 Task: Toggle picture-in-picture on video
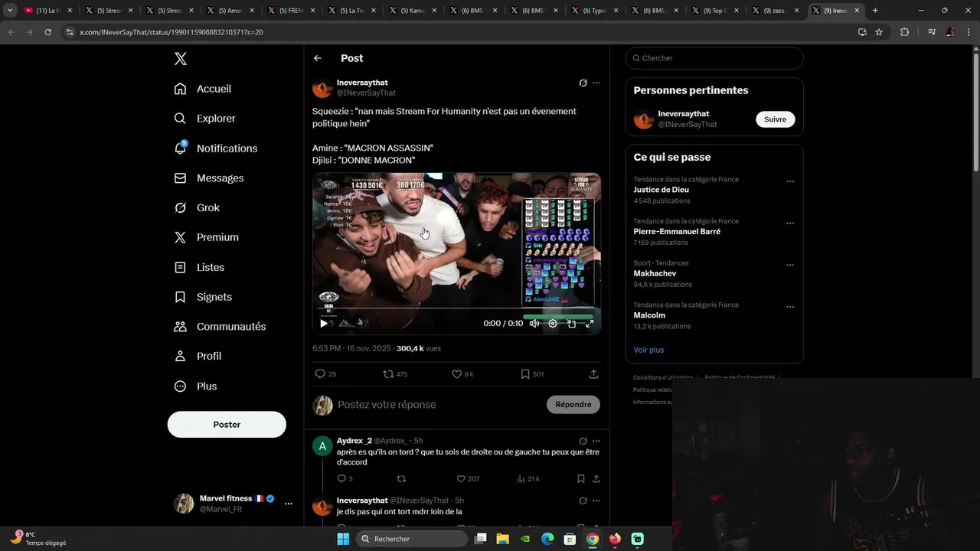pyautogui.click(x=571, y=324)
